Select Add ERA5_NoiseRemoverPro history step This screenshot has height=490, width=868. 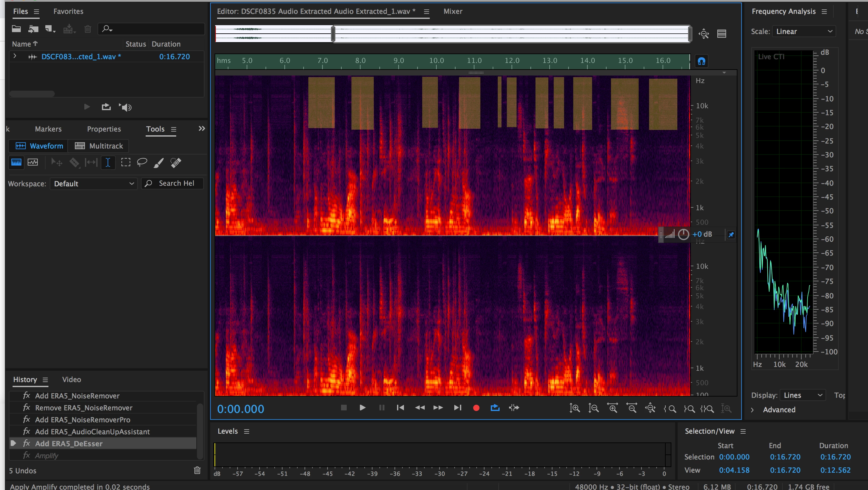click(82, 420)
